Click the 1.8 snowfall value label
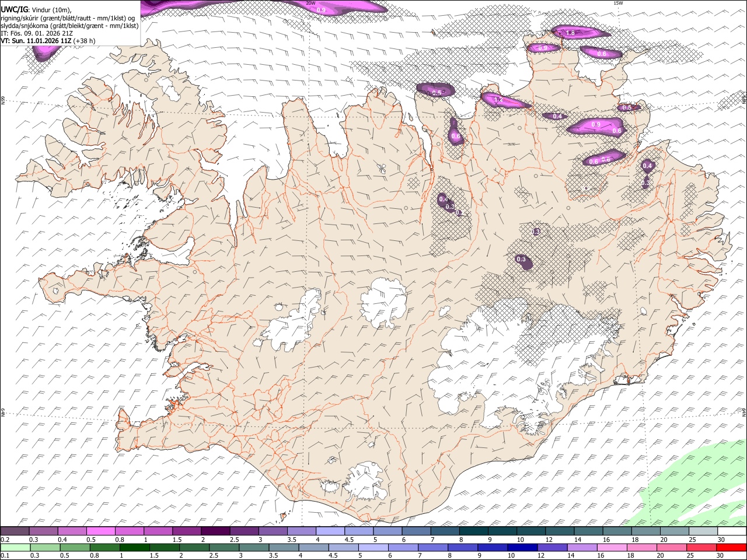Screen dimensions: 747x560 tap(570, 33)
